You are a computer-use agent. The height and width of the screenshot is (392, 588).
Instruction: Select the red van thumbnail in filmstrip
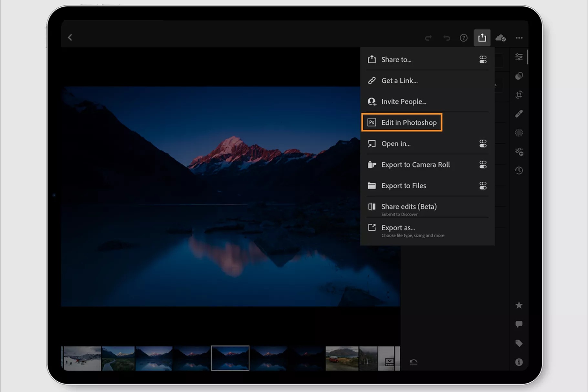[341, 358]
